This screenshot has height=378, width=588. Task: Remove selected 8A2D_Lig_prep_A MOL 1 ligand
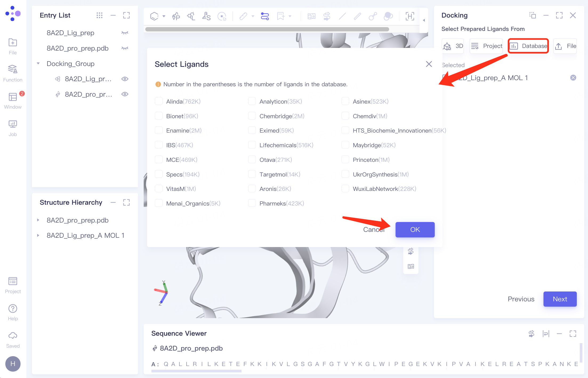point(573,78)
